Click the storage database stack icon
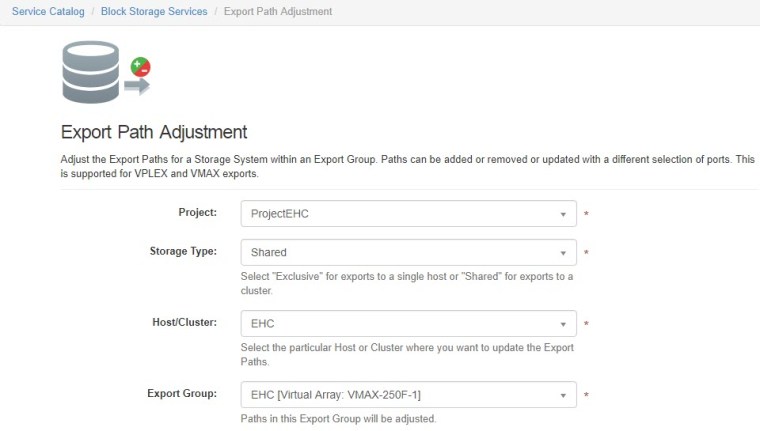 click(x=90, y=72)
